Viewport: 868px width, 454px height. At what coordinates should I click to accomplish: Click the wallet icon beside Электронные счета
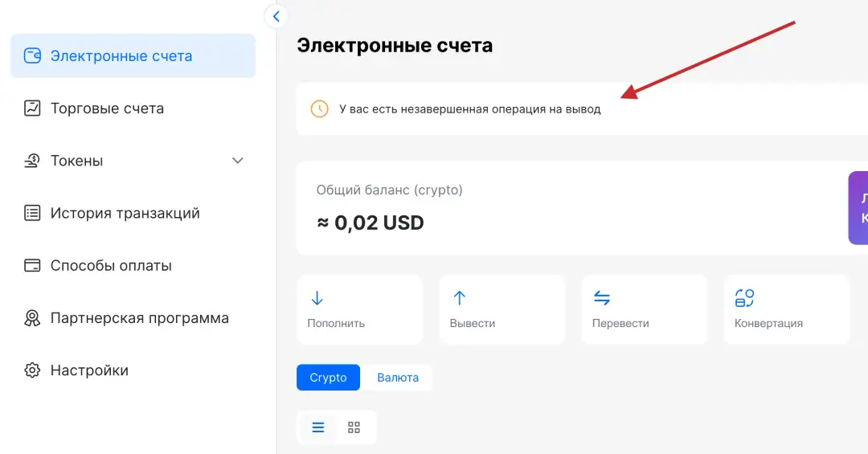click(32, 56)
